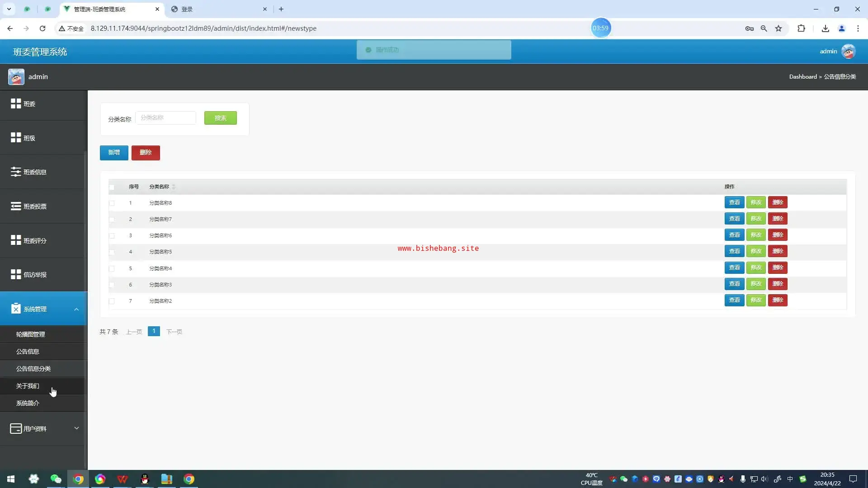Click the 信访举报 grid icon
This screenshot has width=868, height=488.
16,274
